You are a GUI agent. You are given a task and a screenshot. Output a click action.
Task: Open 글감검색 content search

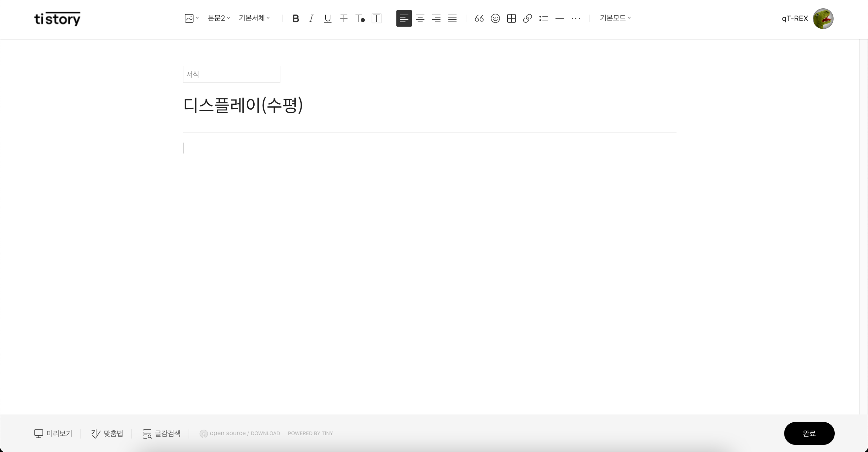162,433
